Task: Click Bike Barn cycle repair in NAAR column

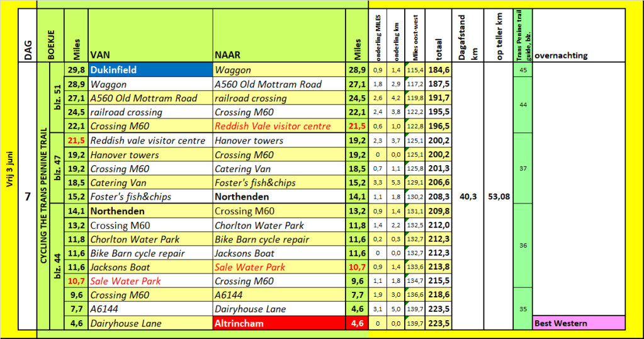Action: click(279, 239)
